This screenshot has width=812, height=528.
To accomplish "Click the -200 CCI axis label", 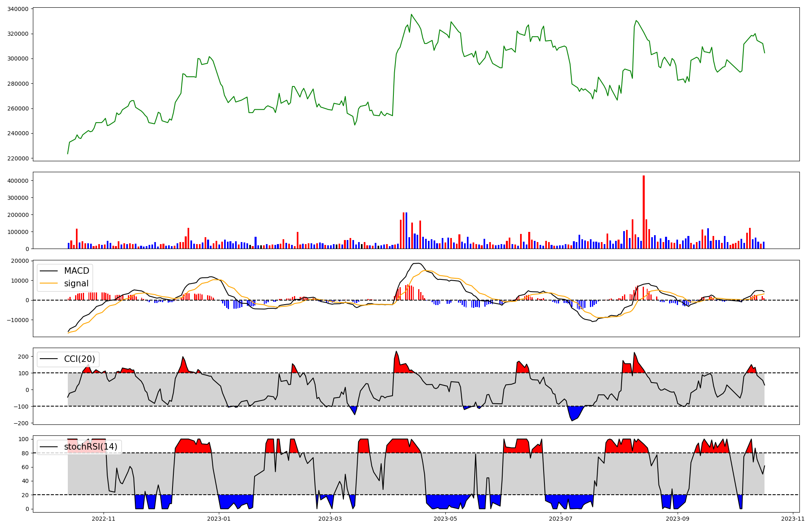I will pos(22,423).
